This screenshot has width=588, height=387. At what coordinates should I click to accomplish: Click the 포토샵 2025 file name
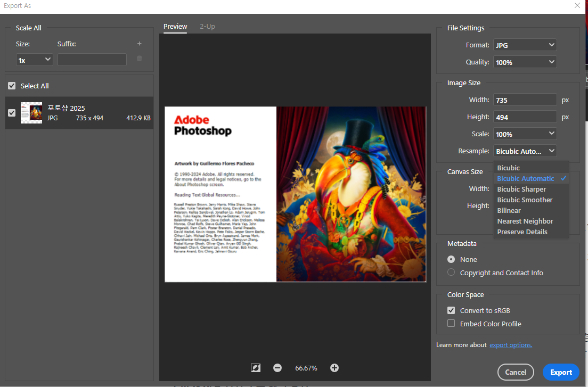pos(66,108)
